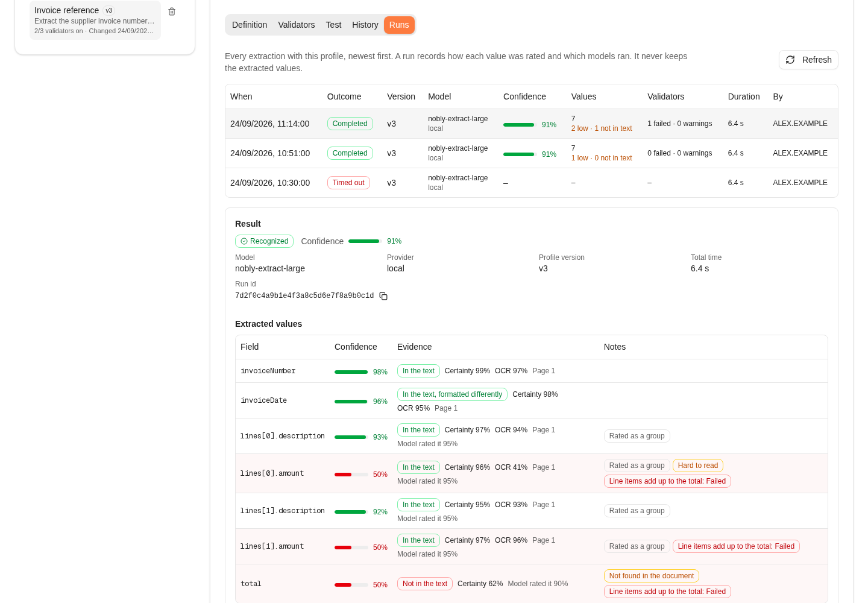
Task: Click Rated as a group tag on lines[1].description
Action: click(x=637, y=511)
